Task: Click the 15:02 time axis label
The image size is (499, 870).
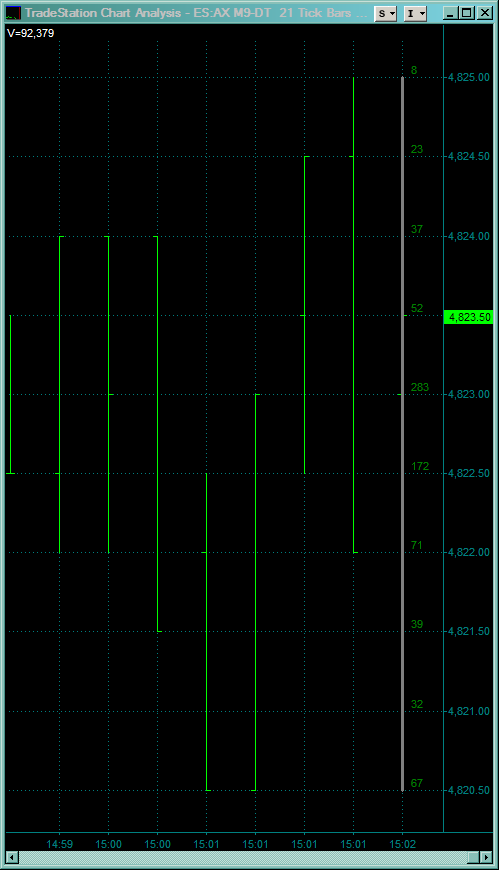Action: 402,844
